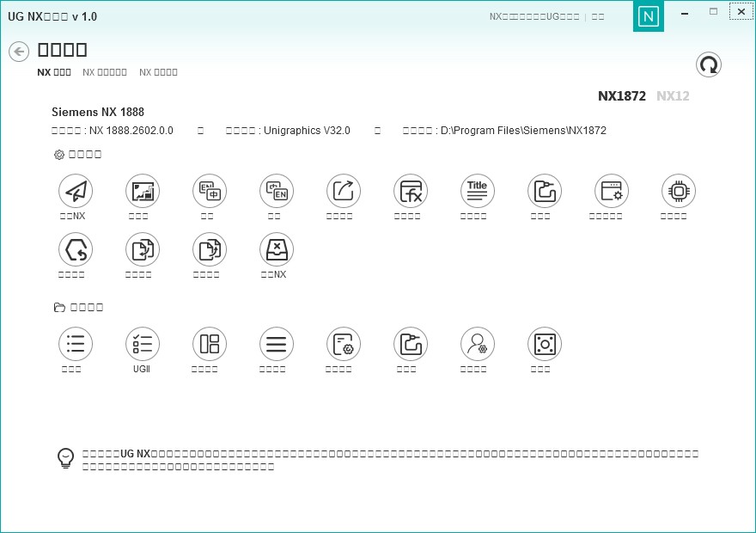Click the hexagon with undo arrow icon
Screen dimensions: 756x533
(x=76, y=249)
